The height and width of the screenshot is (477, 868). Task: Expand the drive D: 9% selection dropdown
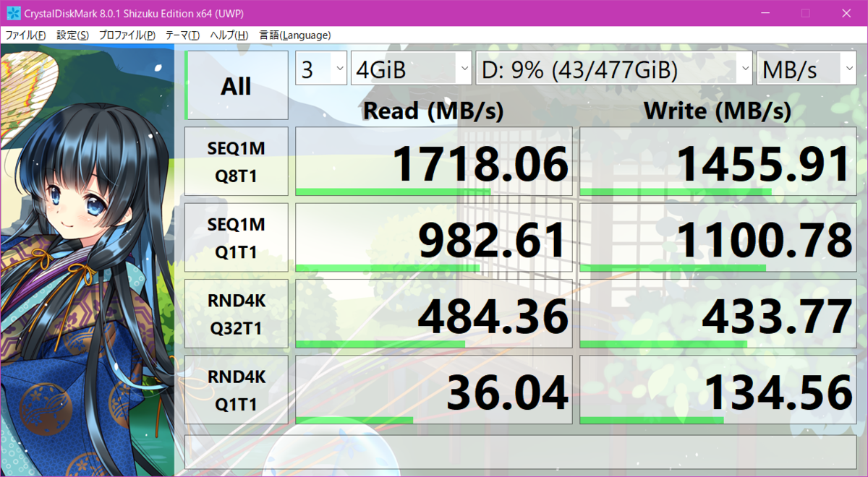[x=615, y=69]
